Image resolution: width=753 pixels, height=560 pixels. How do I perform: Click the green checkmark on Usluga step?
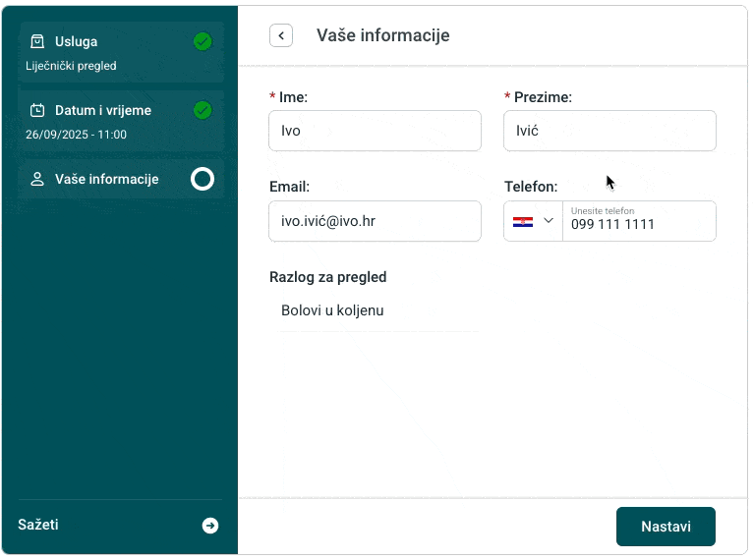click(203, 41)
